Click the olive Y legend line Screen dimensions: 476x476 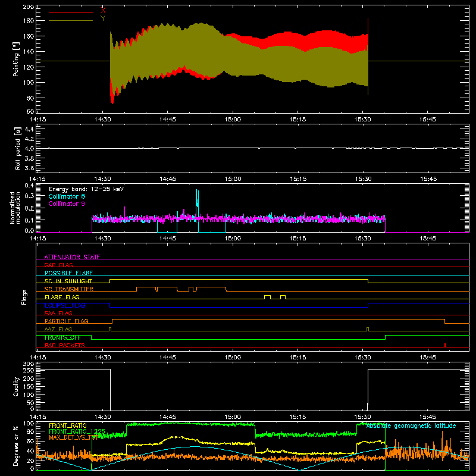click(x=71, y=21)
